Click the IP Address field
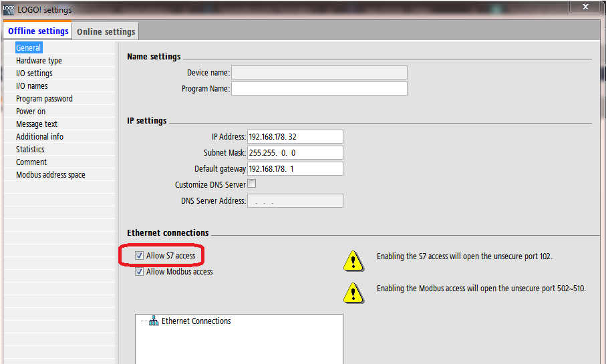The height and width of the screenshot is (364, 606). (295, 137)
